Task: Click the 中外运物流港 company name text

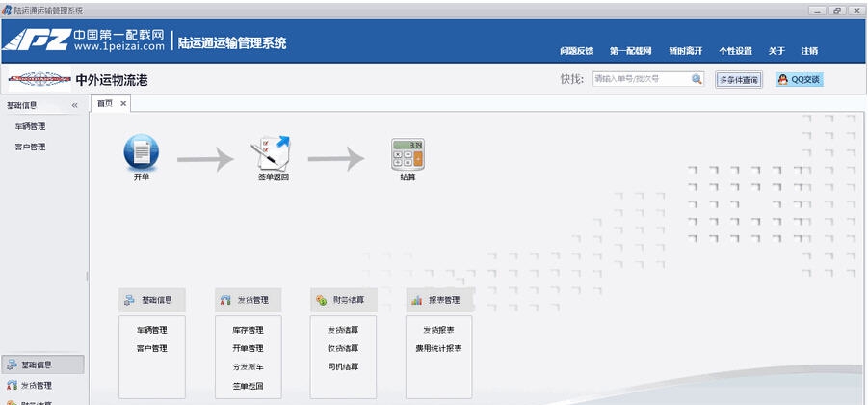Action: click(111, 80)
